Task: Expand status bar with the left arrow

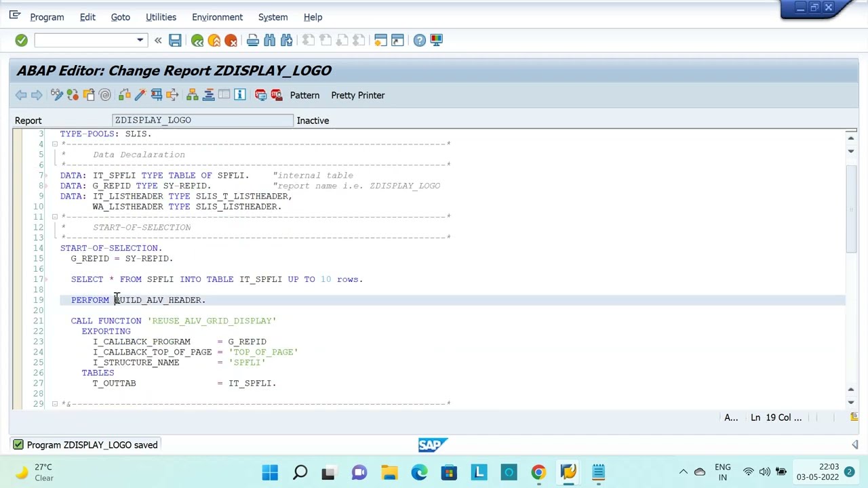Action: pos(854,445)
